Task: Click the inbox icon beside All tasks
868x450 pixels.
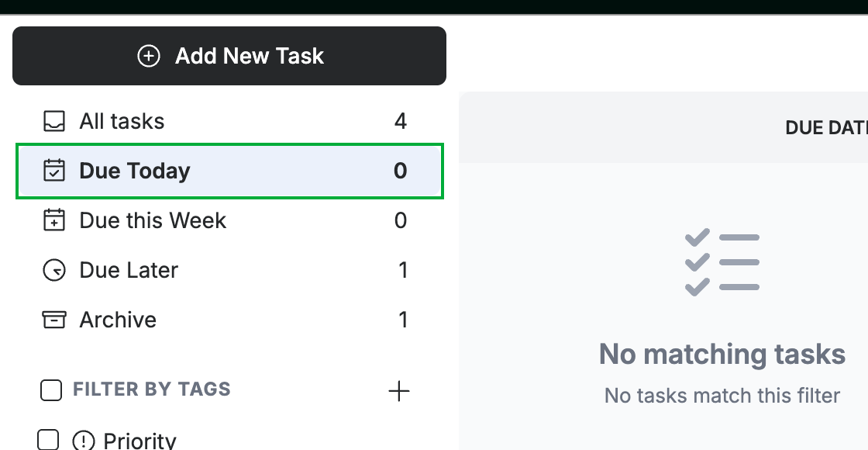Action: (x=54, y=121)
